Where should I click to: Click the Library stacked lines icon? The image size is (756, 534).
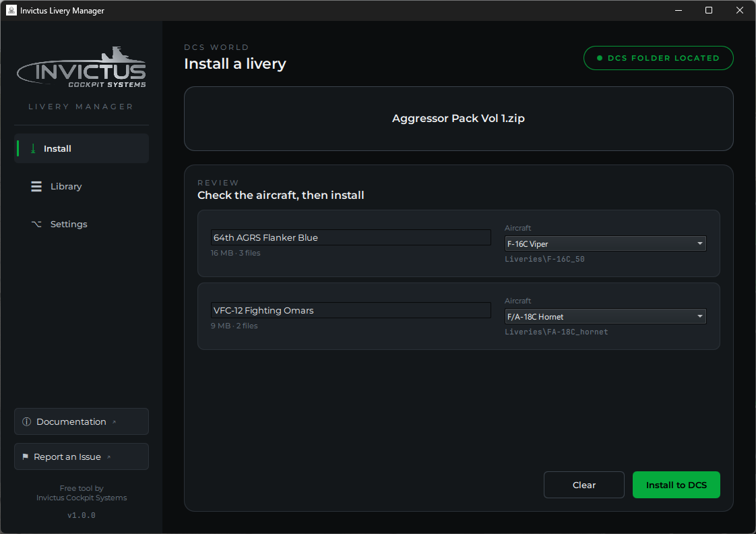[36, 186]
